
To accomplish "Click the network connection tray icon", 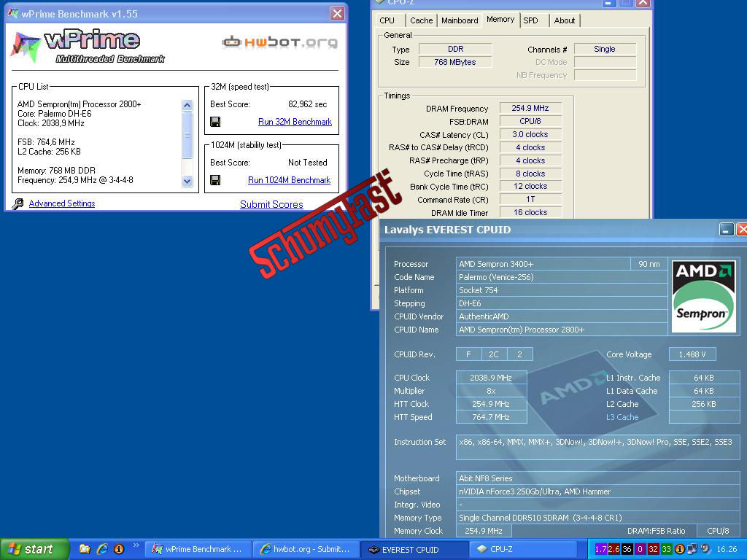I will 692,549.
